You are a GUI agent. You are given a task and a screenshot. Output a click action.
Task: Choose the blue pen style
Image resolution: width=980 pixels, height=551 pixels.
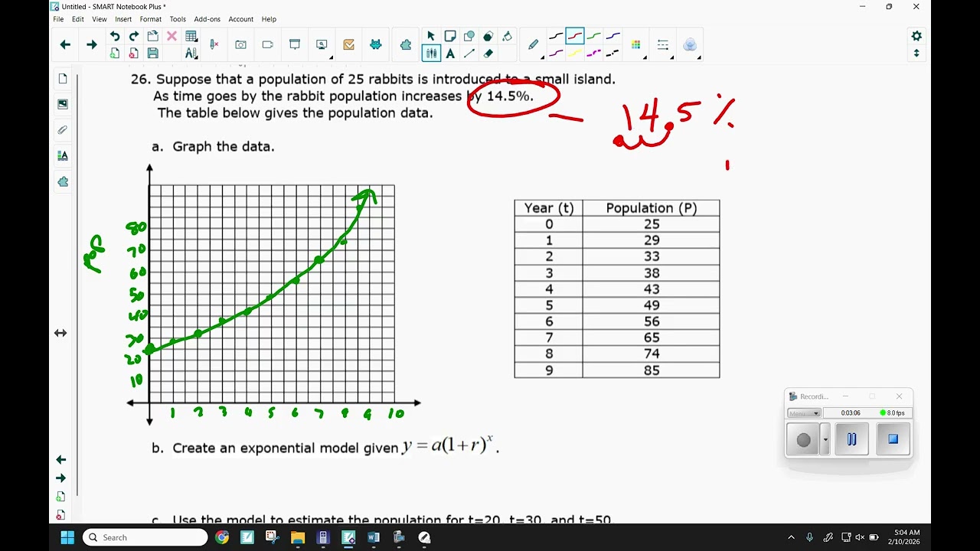pos(613,36)
